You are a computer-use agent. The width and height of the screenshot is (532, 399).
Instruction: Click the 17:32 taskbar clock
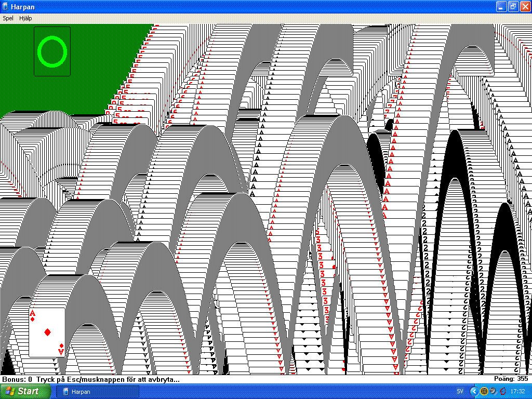(518, 392)
